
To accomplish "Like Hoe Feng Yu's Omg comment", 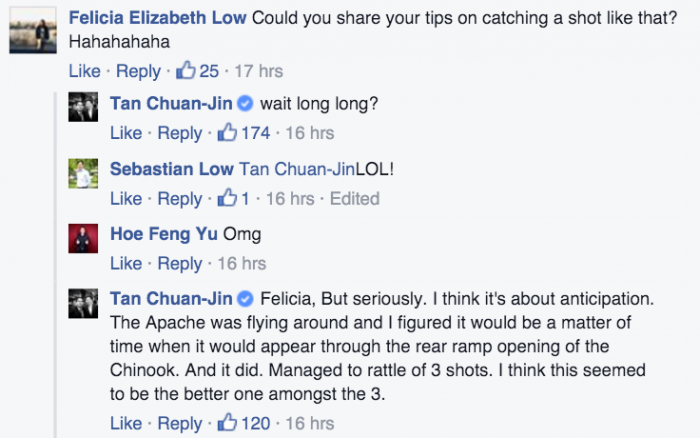I will (126, 264).
